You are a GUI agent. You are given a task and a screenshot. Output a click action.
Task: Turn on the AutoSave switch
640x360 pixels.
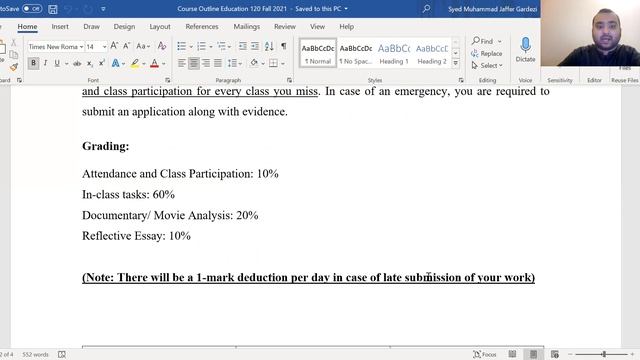[32, 9]
